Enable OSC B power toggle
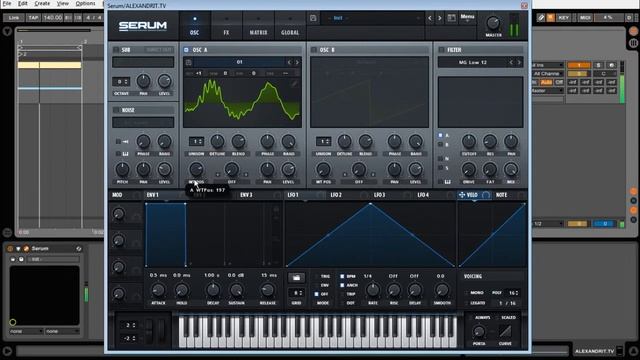This screenshot has height=360, width=640. pos(313,50)
